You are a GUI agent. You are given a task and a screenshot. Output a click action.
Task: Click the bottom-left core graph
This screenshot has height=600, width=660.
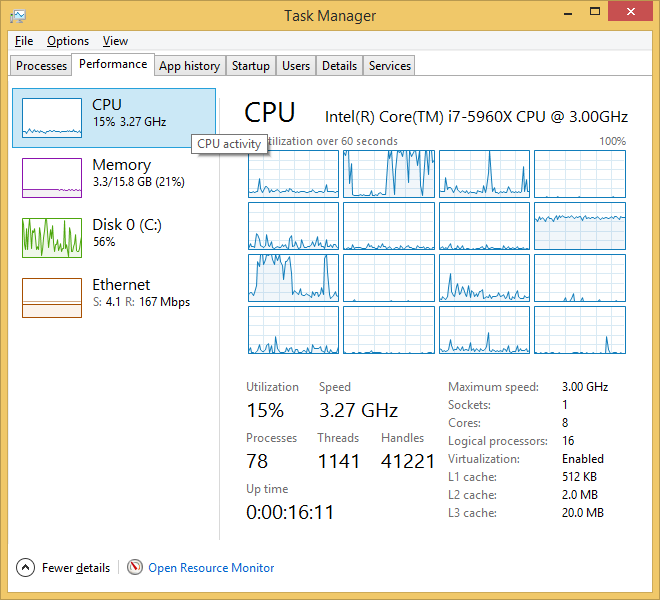click(x=293, y=330)
